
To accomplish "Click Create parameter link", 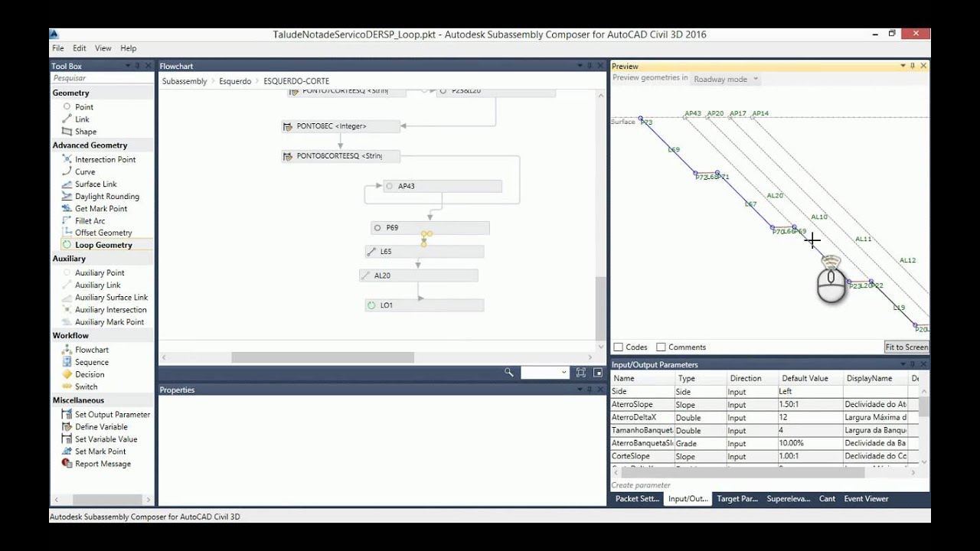I will (x=641, y=485).
